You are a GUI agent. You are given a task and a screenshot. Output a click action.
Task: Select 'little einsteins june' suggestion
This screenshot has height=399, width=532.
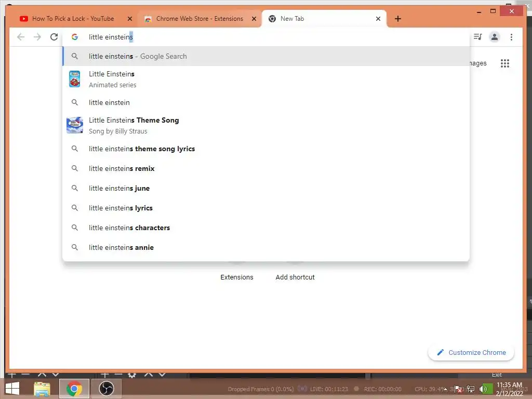pos(266,188)
